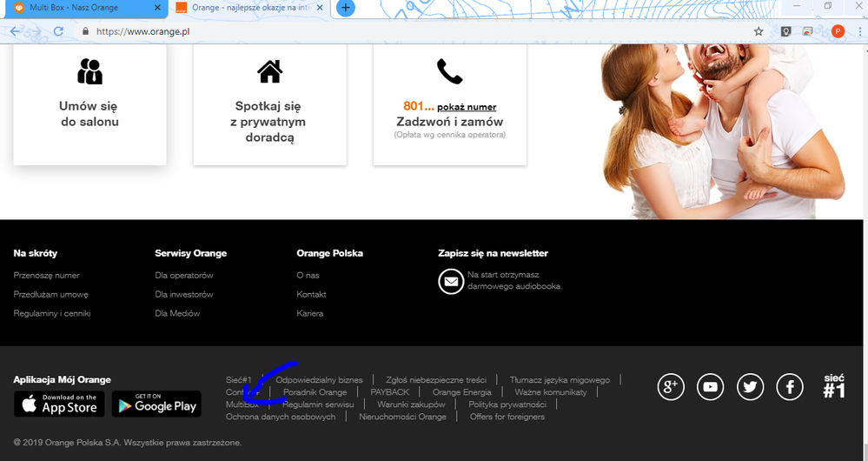Image resolution: width=868 pixels, height=461 pixels.
Task: Open a new browser tab
Action: coord(345,8)
